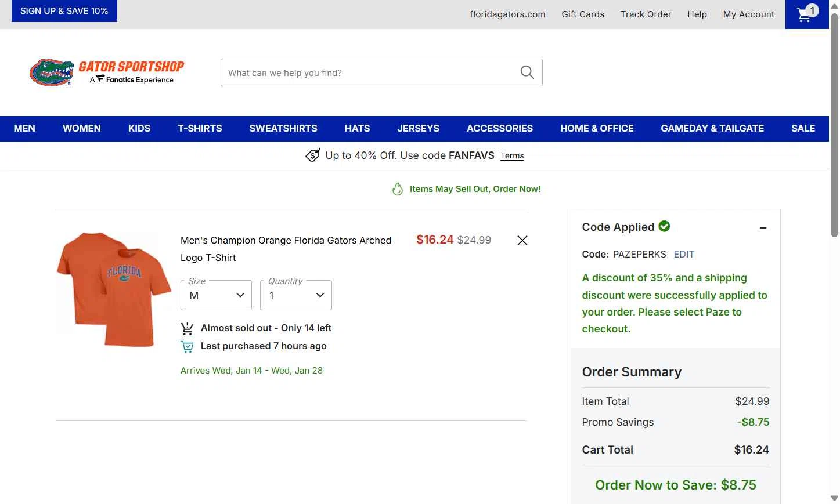Open the HOME & OFFICE menu

pos(597,129)
